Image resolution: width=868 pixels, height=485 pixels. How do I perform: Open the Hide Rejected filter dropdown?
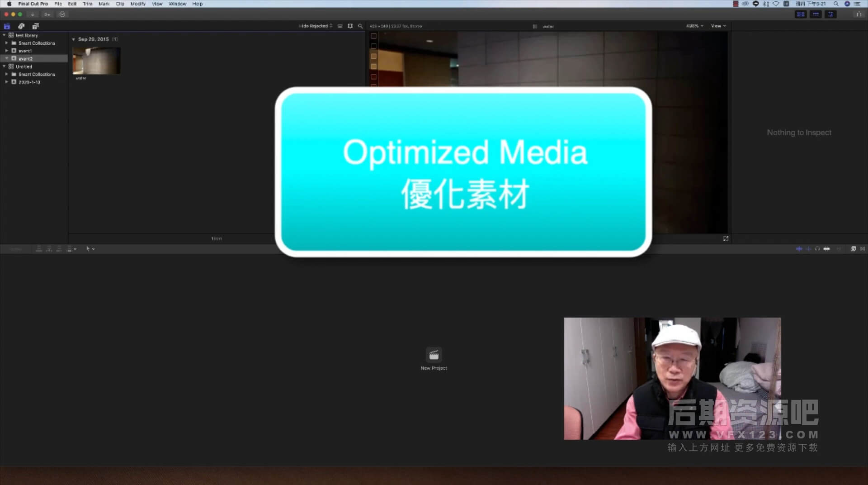tap(316, 26)
